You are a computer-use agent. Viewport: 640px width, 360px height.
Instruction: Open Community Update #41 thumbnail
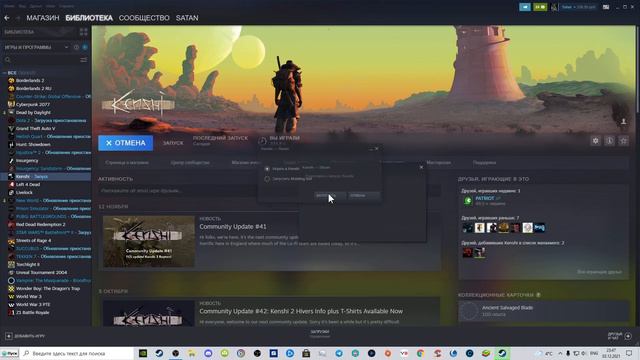point(149,242)
